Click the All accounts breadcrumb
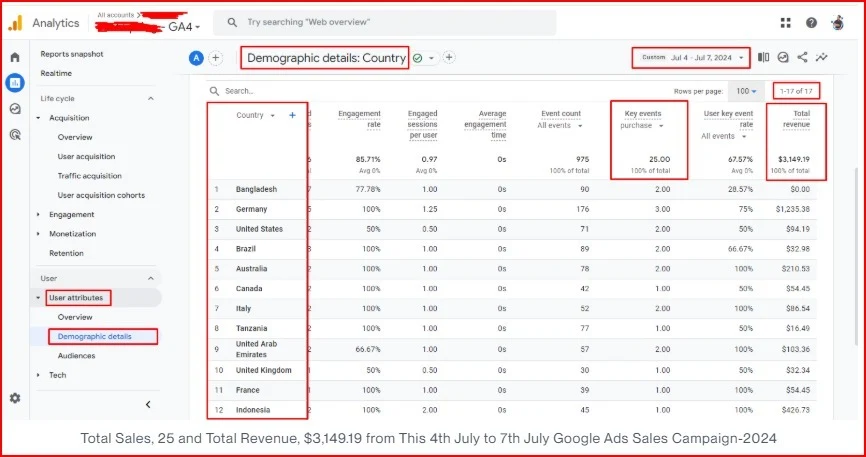The height and width of the screenshot is (457, 866). pos(115,15)
